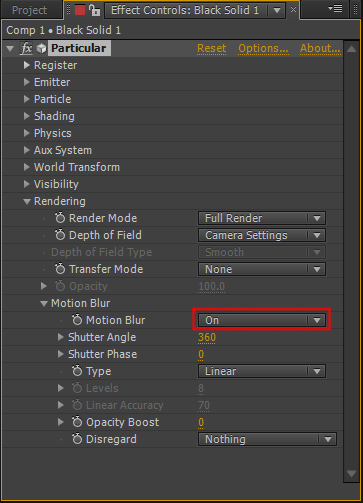This screenshot has height=503, width=363.
Task: Enable the Depth of Field stopwatch
Action: tap(60, 235)
